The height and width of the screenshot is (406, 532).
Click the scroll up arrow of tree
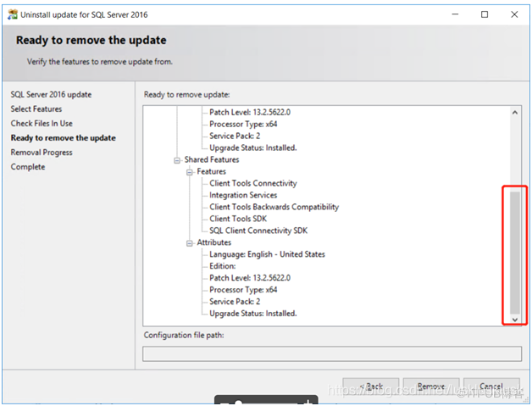[x=515, y=113]
